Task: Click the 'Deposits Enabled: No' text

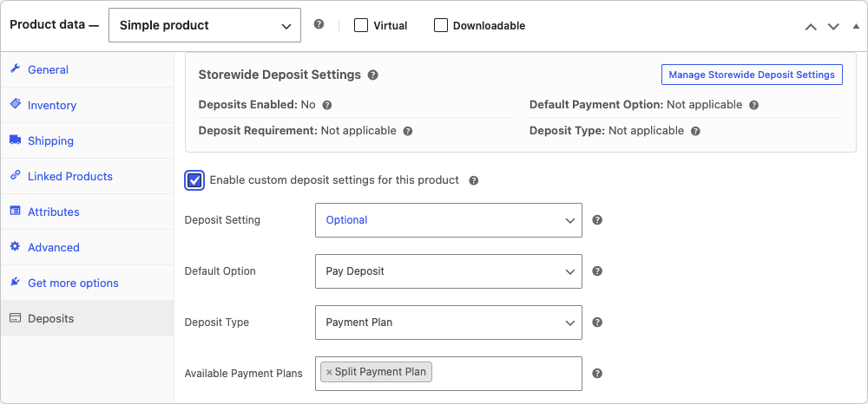Action: pyautogui.click(x=257, y=105)
